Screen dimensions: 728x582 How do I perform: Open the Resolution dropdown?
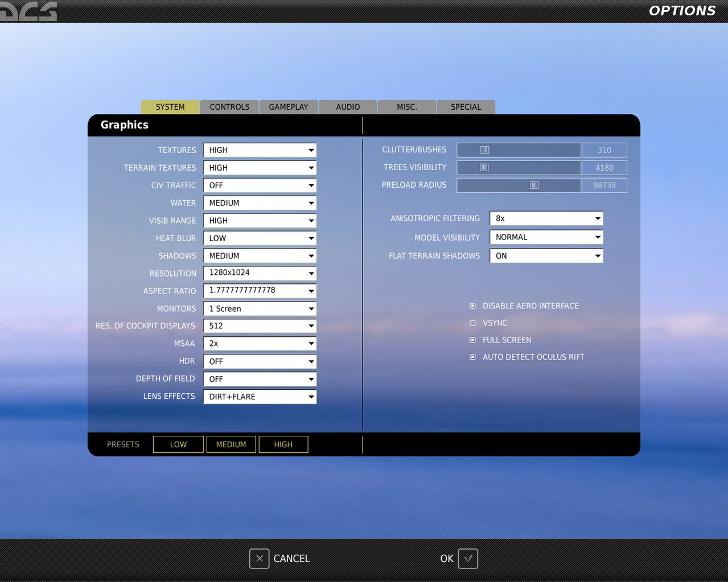point(260,273)
